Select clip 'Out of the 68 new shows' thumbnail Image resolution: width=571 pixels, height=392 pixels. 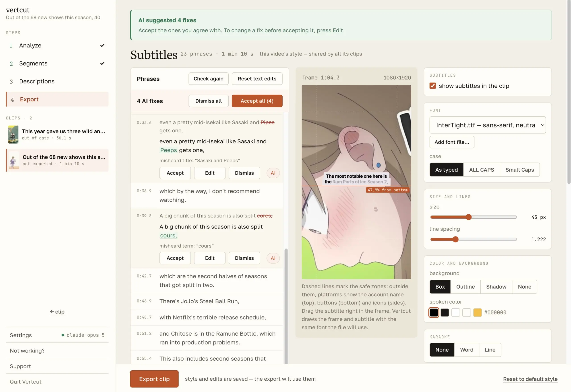click(x=14, y=160)
